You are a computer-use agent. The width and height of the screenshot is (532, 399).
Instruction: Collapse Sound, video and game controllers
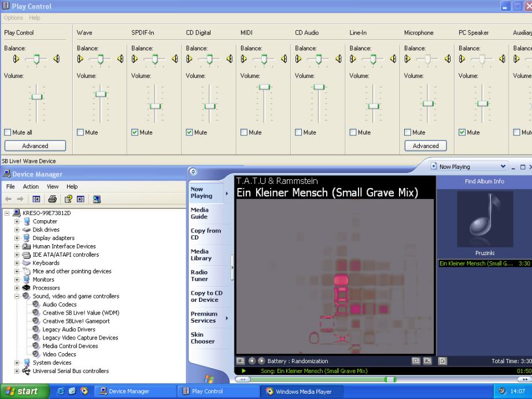pyautogui.click(x=17, y=296)
